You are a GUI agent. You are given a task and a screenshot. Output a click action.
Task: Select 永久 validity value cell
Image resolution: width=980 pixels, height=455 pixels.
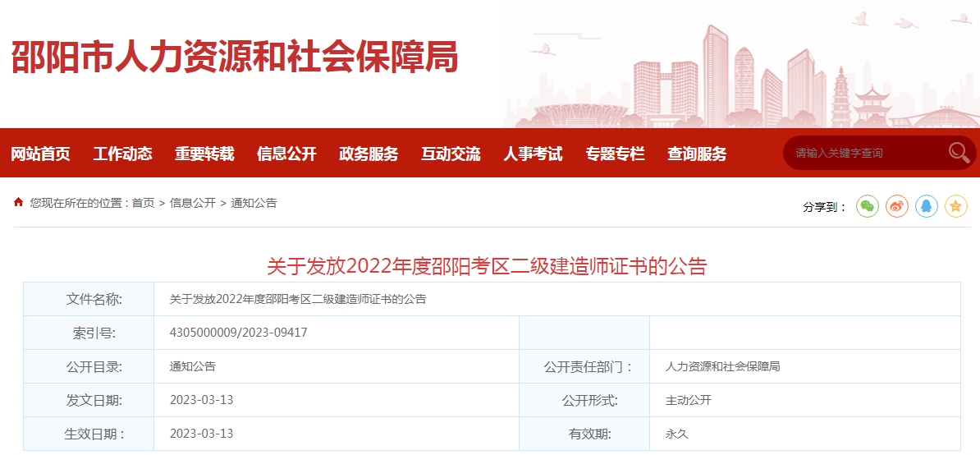(x=805, y=434)
